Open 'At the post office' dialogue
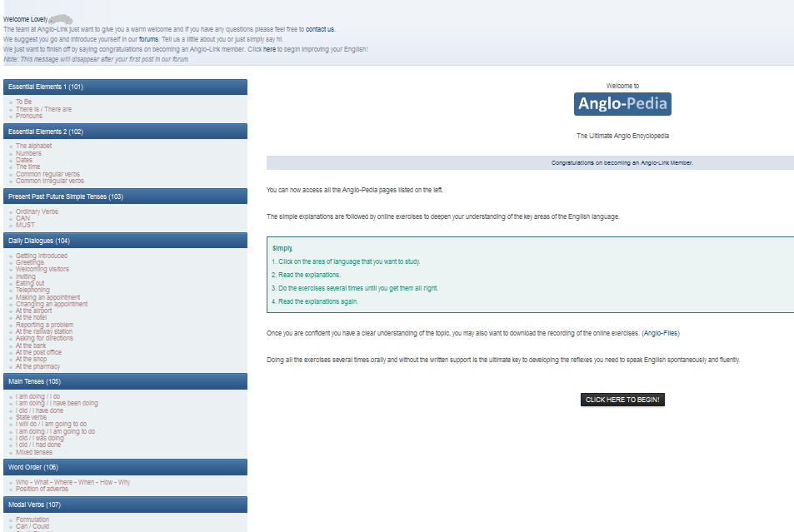Image resolution: width=794 pixels, height=532 pixels. [38, 352]
